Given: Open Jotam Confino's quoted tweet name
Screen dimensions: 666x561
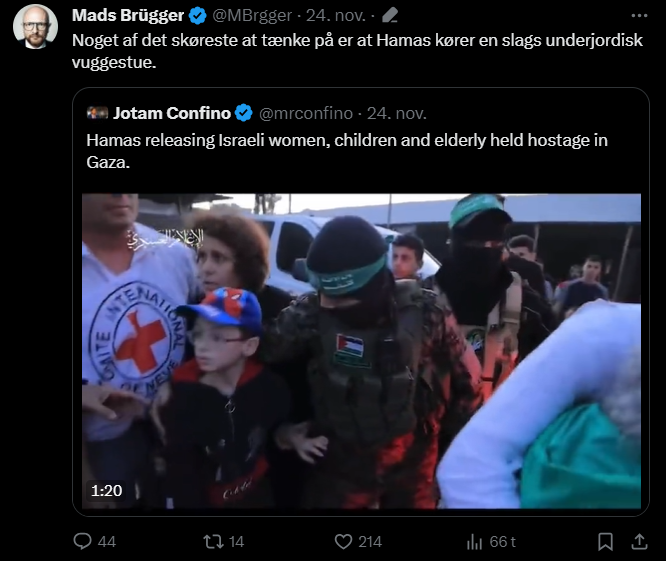Looking at the screenshot, I should (x=172, y=113).
